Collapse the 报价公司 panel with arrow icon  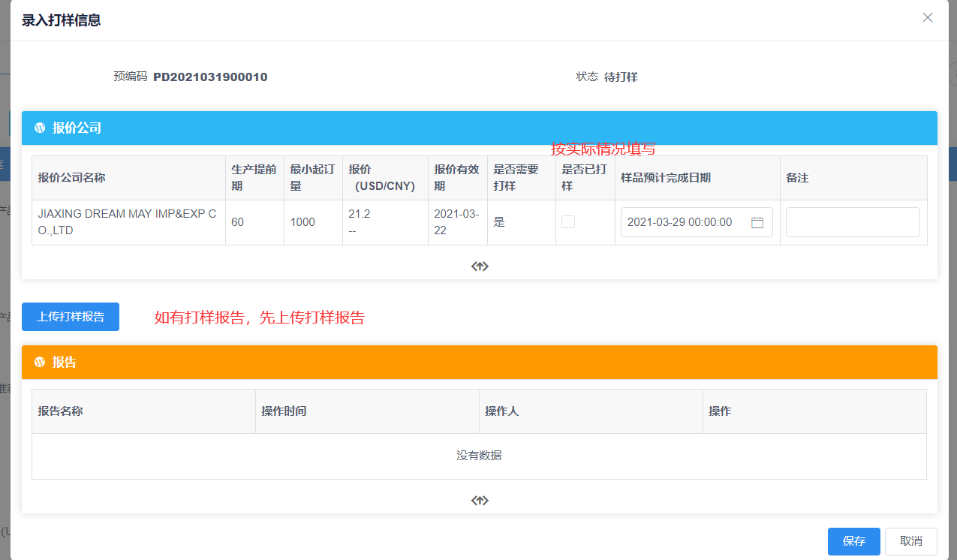[480, 266]
